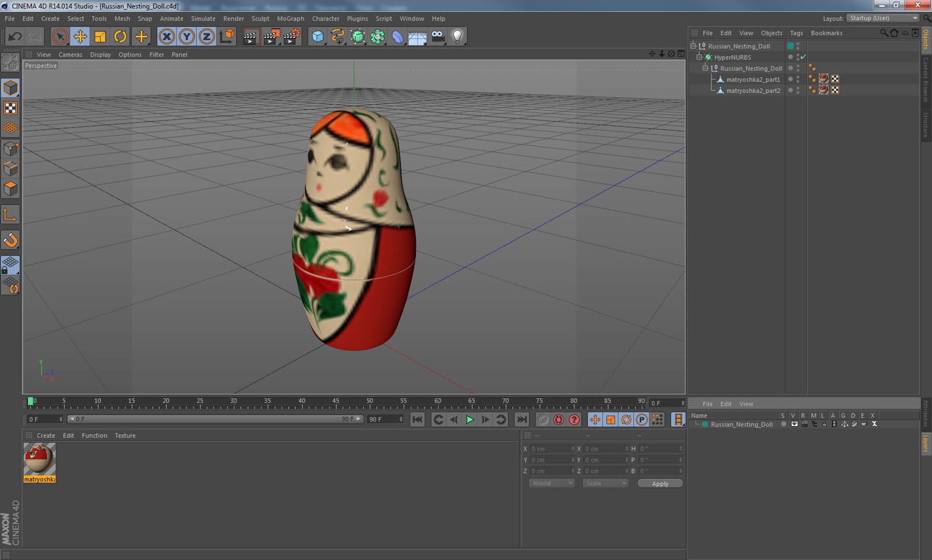Open the Scale mode dropdown

(x=606, y=483)
